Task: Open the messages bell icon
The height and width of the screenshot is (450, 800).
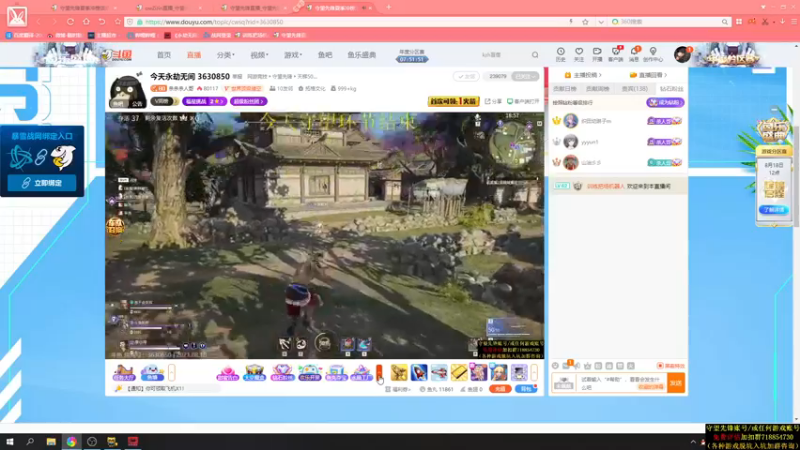Action: click(x=634, y=54)
